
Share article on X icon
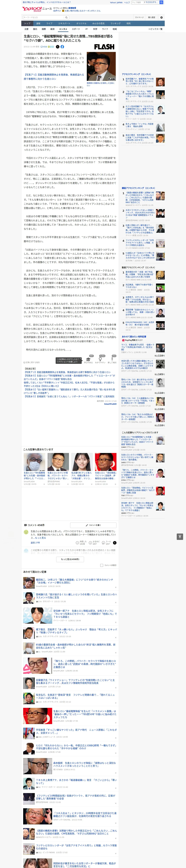click(57, 47)
